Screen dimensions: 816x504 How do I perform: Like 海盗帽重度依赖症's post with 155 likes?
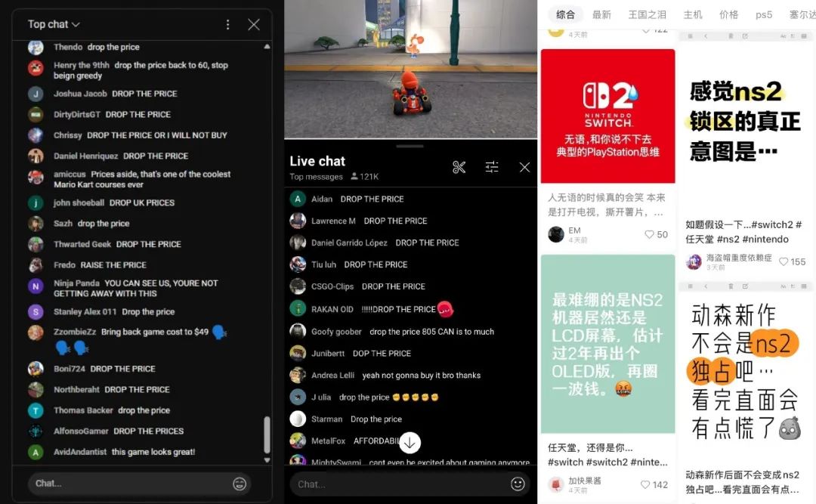click(x=784, y=262)
